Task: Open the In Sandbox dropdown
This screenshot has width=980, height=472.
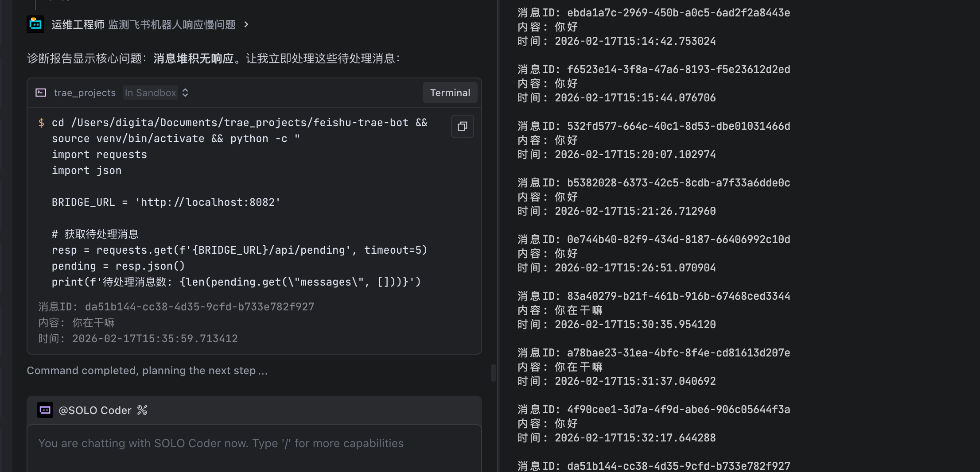Action: [156, 93]
